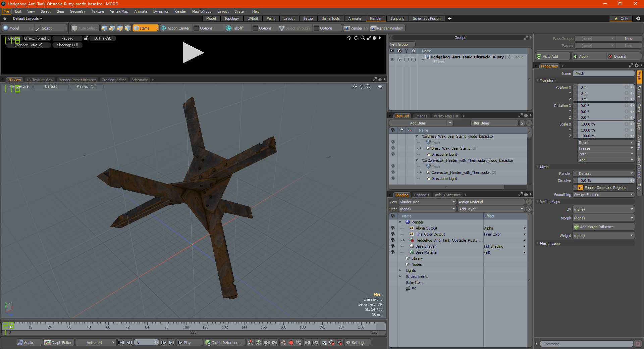Screen dimensions: 644x349
Task: Toggle Enable Command Regions checkbox
Action: pyautogui.click(x=581, y=188)
